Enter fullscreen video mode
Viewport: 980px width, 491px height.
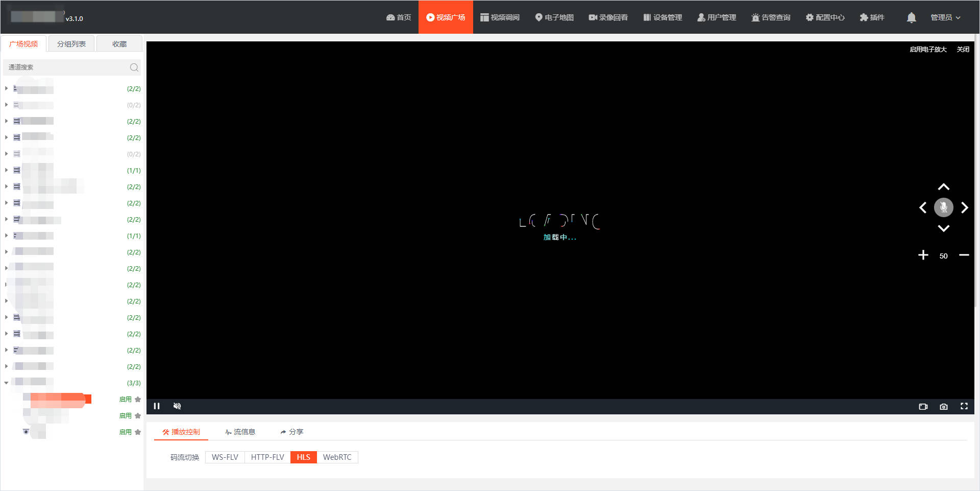pos(964,406)
